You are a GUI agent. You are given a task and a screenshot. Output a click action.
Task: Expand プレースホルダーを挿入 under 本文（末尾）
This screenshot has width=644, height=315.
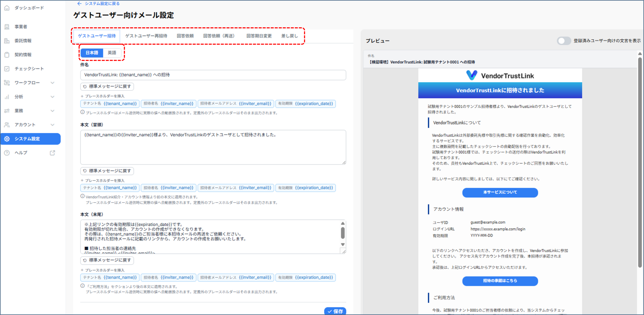tap(102, 270)
